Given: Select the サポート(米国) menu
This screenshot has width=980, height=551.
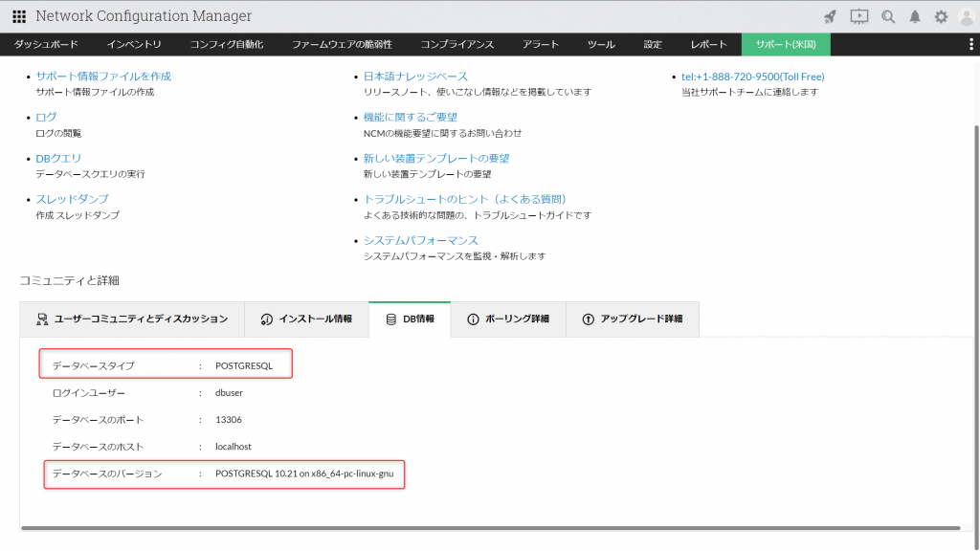Looking at the screenshot, I should click(x=787, y=44).
